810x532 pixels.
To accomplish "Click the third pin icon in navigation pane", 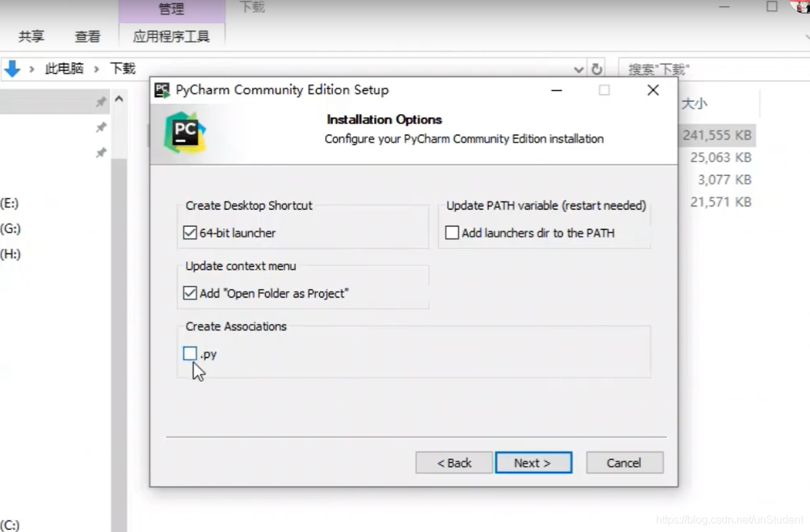I will tap(101, 153).
